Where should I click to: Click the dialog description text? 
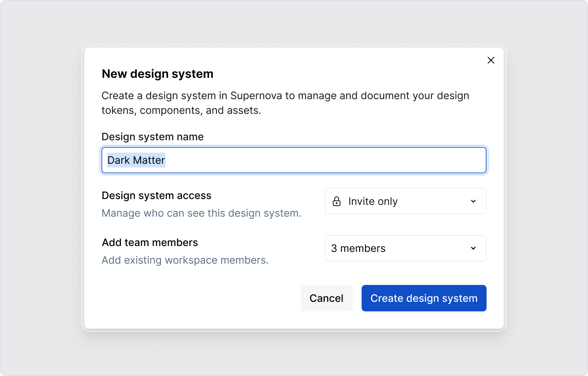[285, 103]
